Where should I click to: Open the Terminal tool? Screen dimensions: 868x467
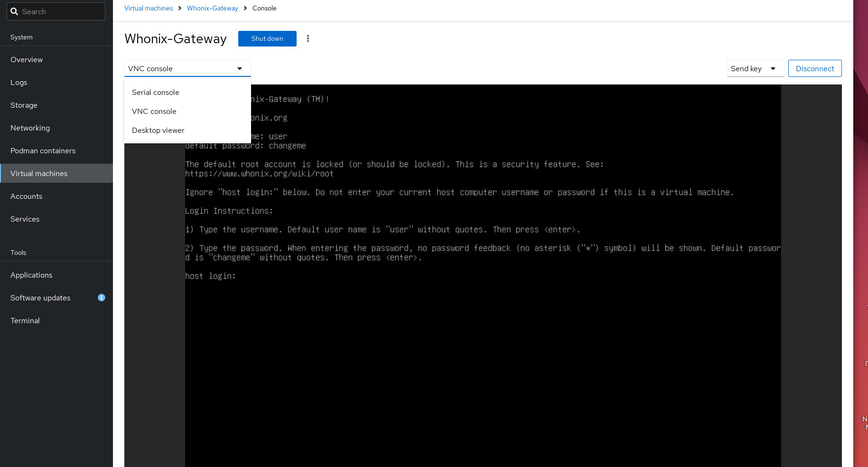point(25,321)
